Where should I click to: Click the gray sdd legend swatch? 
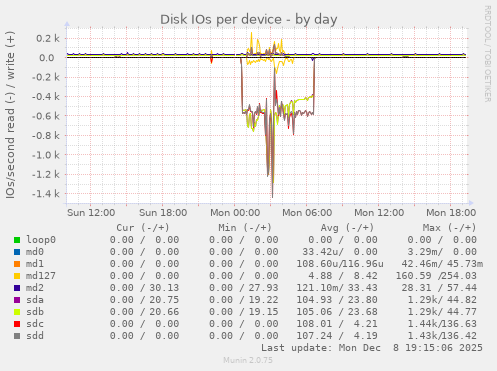(x=17, y=336)
